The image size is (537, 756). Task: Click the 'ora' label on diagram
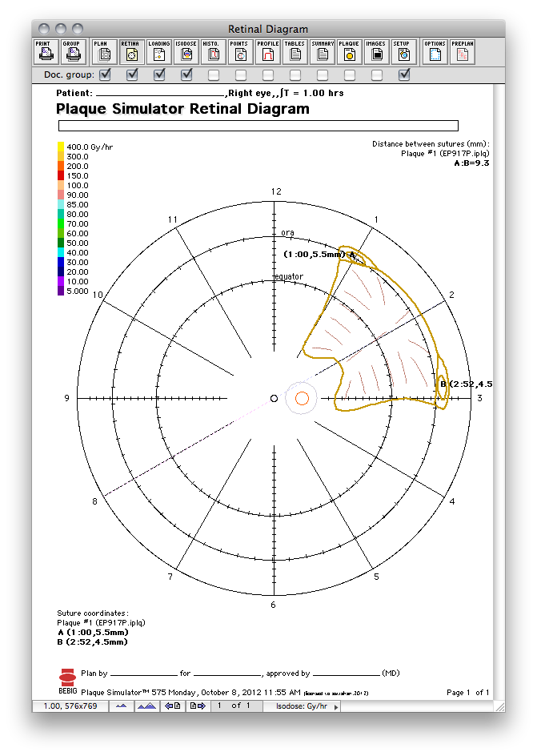pos(287,232)
